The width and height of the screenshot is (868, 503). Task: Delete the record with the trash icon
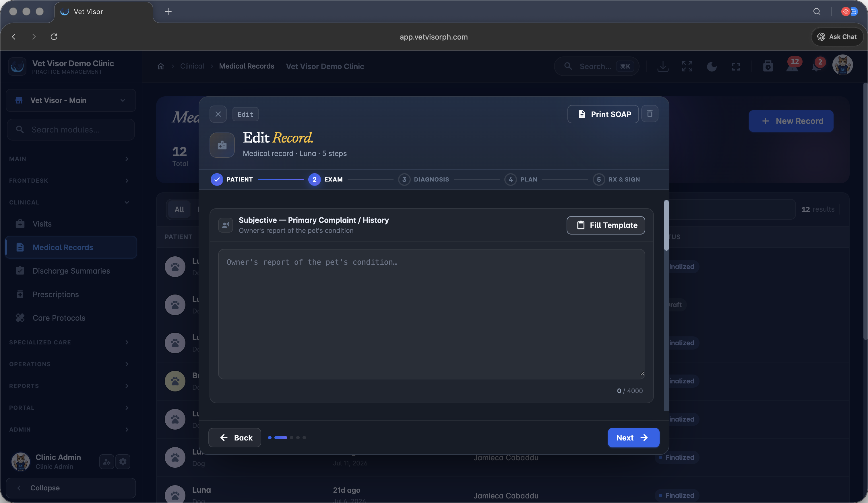coord(650,114)
